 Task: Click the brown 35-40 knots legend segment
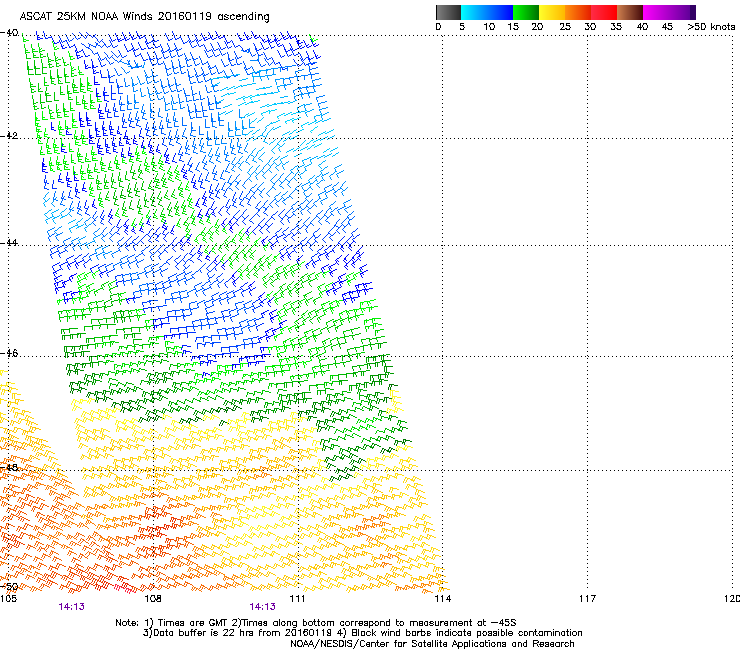pos(630,12)
